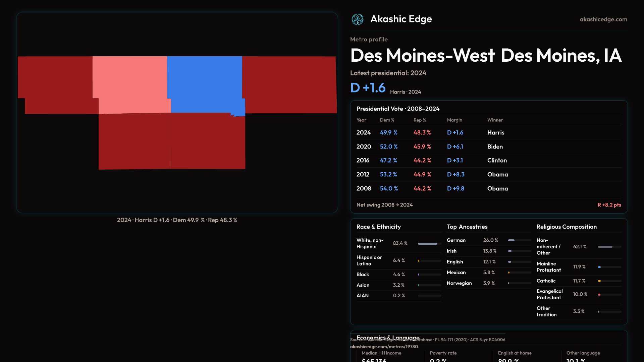Click the D +1.6 headline margin
644x362 pixels.
368,88
